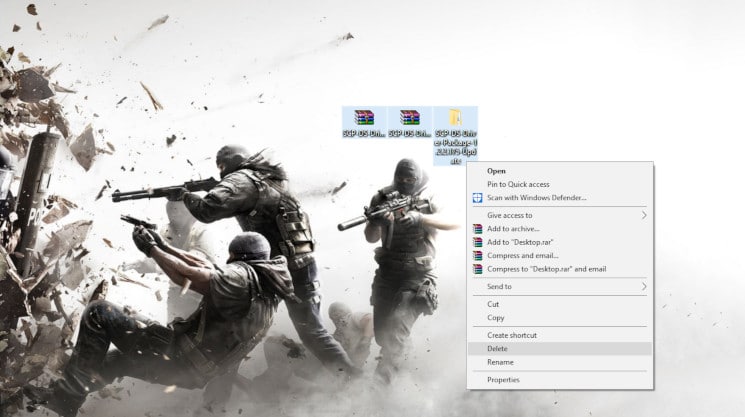Choose Cut from the context menu
The width and height of the screenshot is (745, 417).
pyautogui.click(x=560, y=304)
